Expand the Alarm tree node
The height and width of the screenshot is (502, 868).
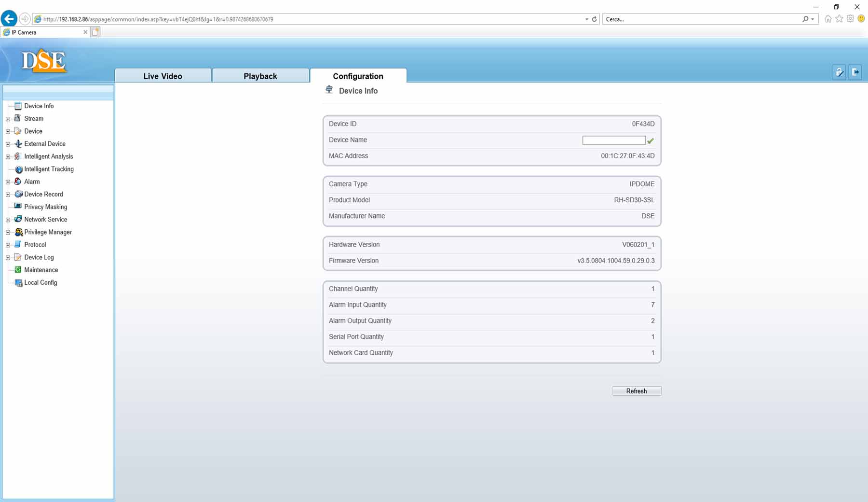click(8, 182)
